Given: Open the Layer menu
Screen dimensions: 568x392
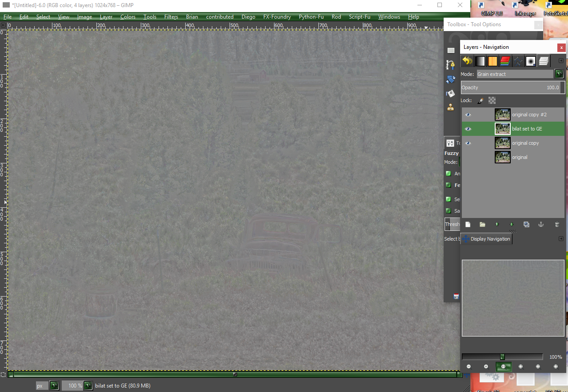Looking at the screenshot, I should point(106,17).
